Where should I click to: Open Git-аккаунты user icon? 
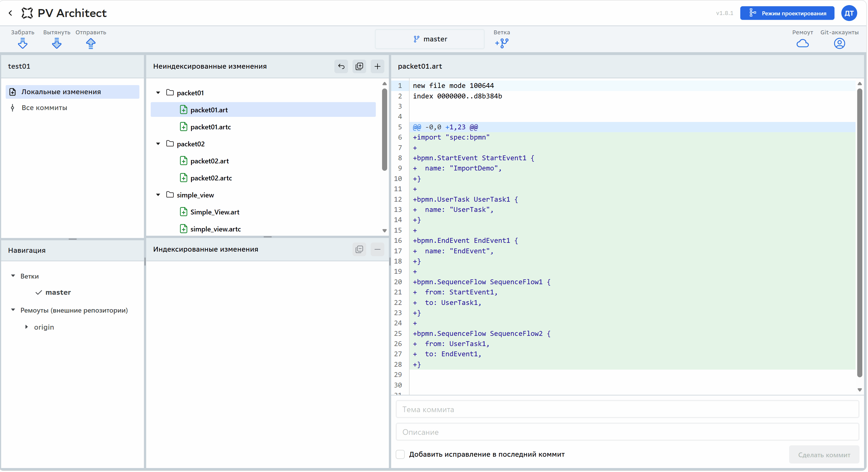click(839, 43)
